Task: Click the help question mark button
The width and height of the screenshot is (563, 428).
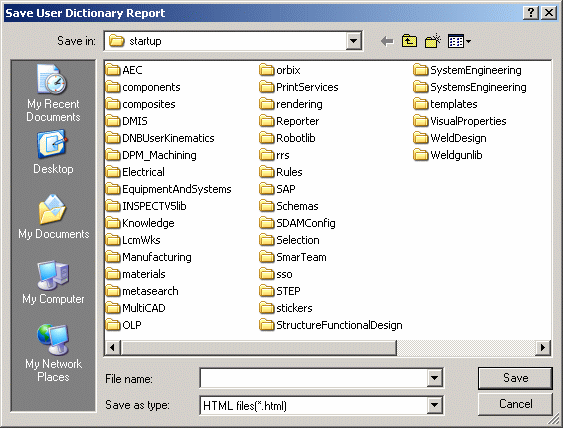Action: click(531, 13)
